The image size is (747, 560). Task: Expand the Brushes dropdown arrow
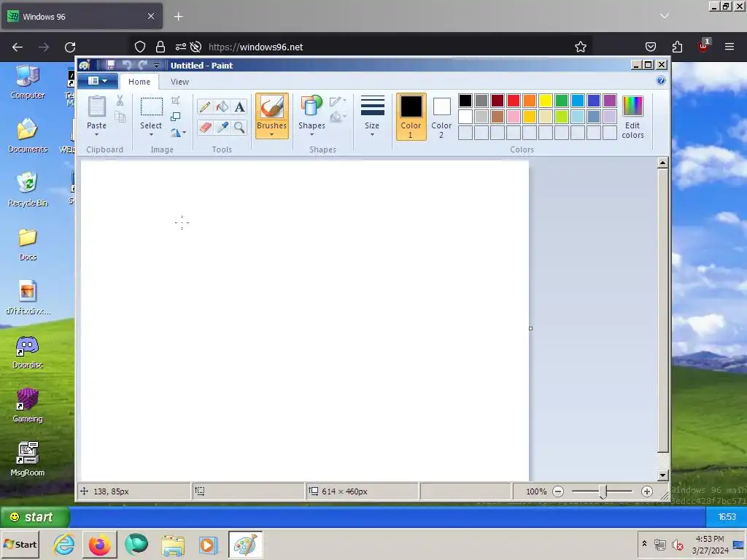271,135
